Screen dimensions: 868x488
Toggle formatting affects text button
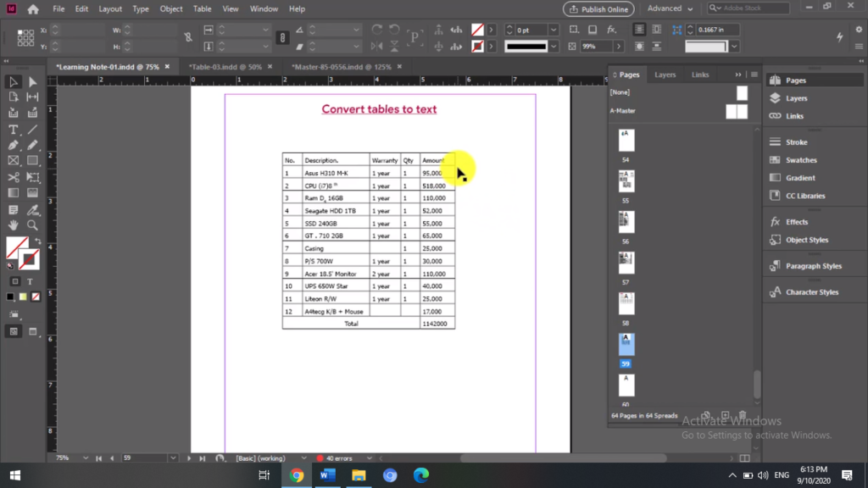tap(30, 281)
